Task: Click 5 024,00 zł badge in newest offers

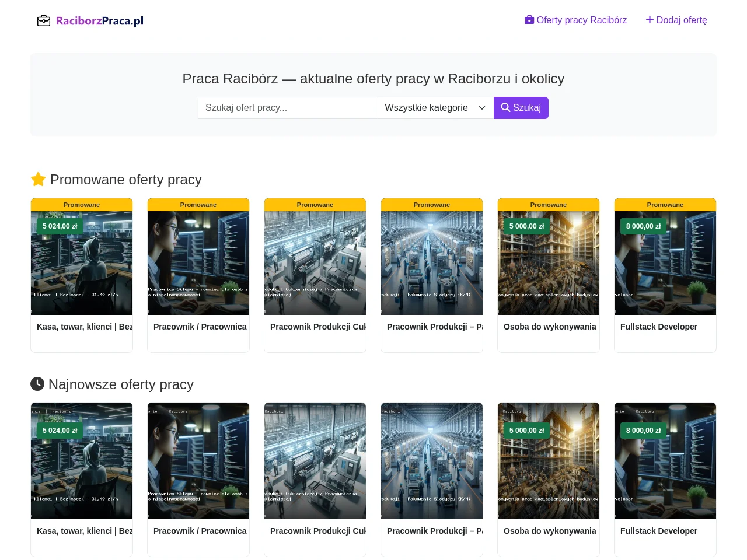Action: [x=60, y=430]
